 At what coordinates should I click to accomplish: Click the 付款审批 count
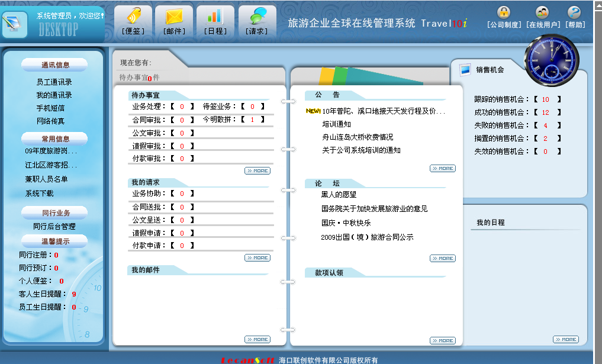coord(182,159)
